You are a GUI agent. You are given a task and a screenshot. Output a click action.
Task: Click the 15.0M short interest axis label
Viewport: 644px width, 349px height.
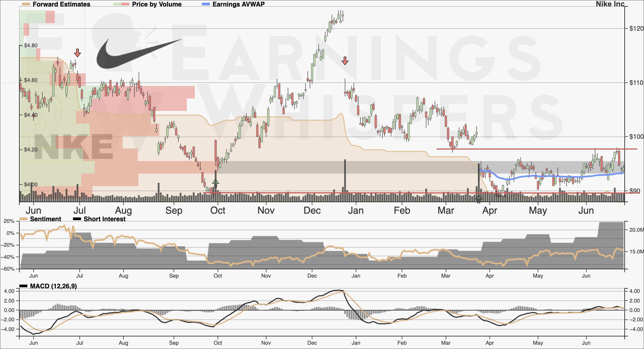636,252
